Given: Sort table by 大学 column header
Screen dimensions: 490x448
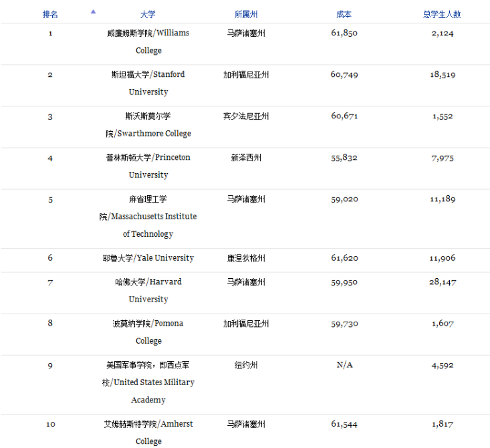Looking at the screenshot, I should coord(148,14).
